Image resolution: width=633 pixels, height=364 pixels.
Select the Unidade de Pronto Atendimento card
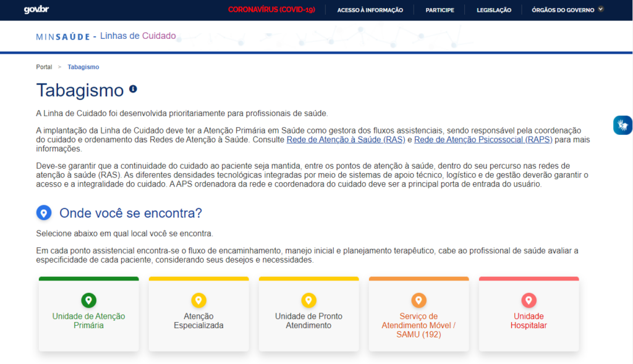coord(309,314)
